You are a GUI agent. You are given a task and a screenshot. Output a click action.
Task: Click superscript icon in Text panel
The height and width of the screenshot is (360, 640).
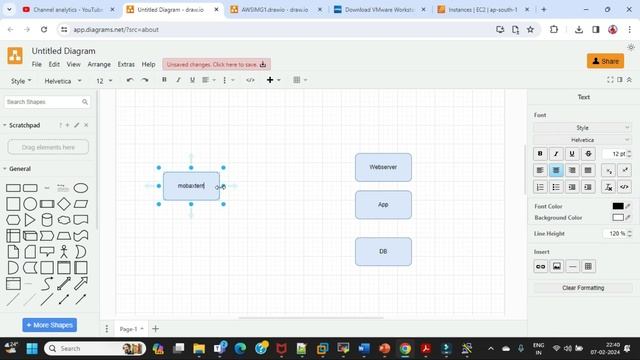click(x=624, y=170)
